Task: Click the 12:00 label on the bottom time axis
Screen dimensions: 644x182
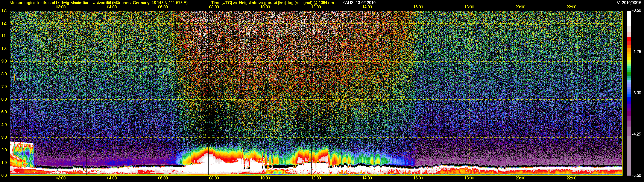Action: (316, 178)
